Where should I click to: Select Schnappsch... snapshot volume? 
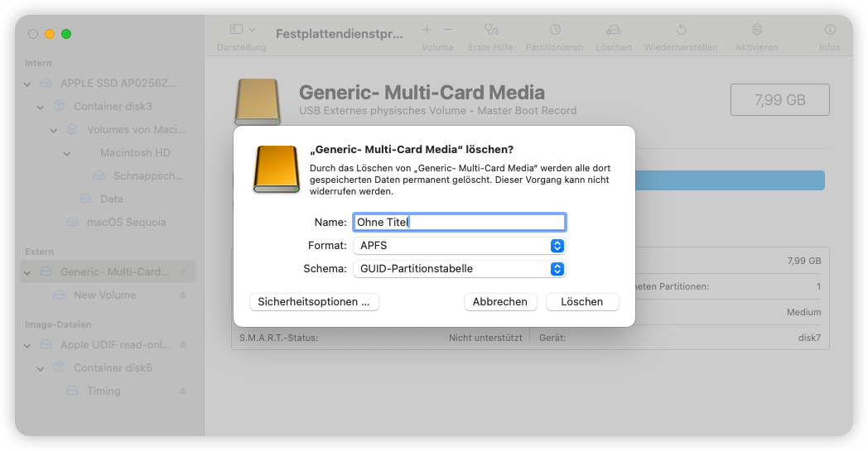click(147, 176)
